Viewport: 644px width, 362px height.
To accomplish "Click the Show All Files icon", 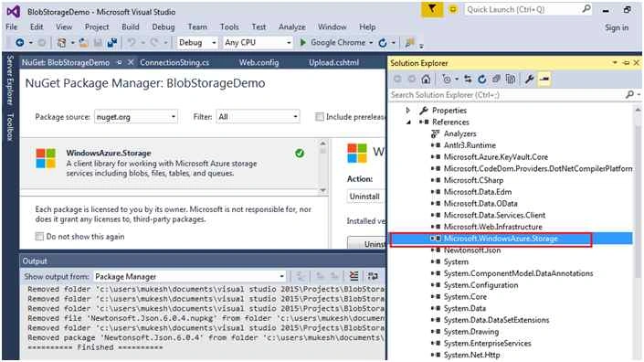I will 511,80.
